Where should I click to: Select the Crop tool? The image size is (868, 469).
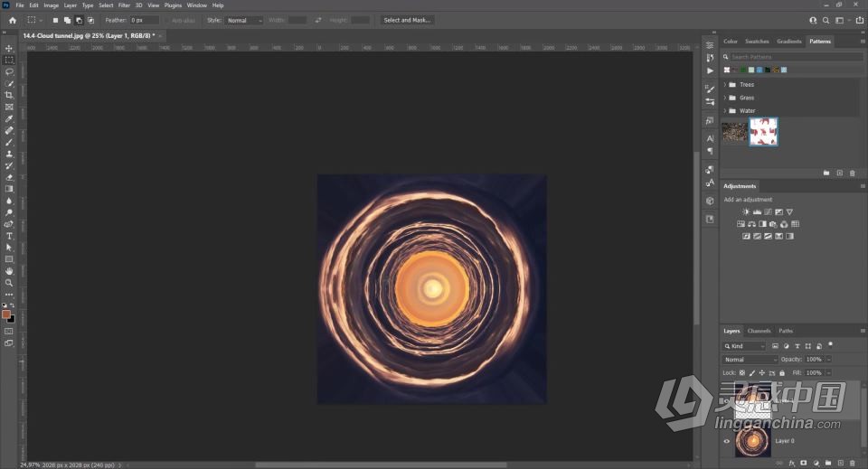click(9, 95)
